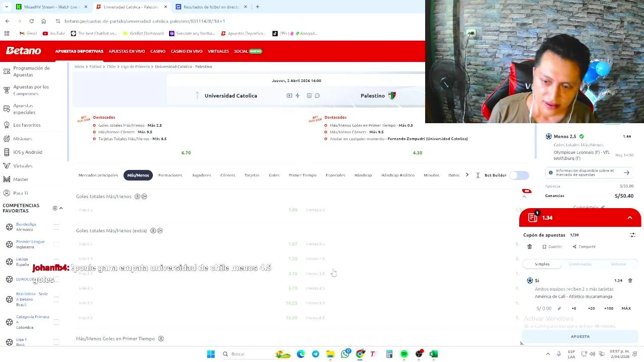Add competition with plus icon in Competencias Favoritas

pyautogui.click(x=55, y=208)
